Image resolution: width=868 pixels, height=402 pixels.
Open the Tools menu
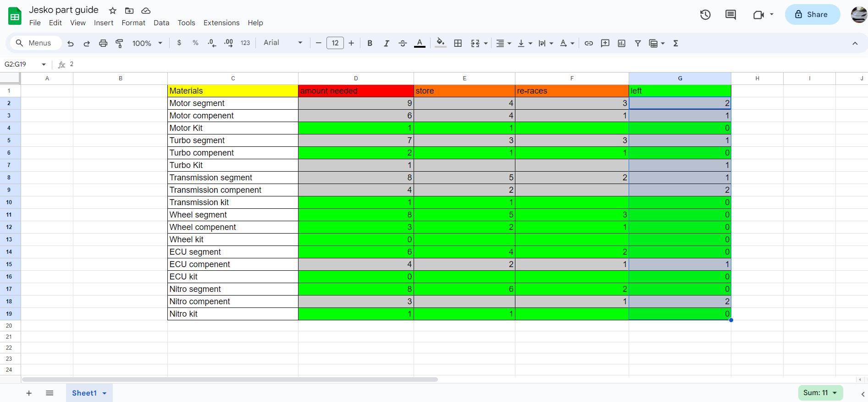click(x=187, y=22)
